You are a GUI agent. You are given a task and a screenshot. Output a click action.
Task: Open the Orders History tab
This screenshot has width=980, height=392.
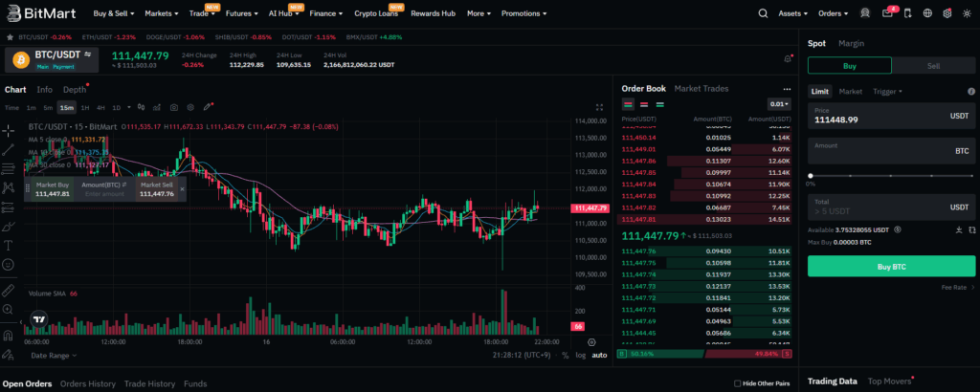tap(87, 383)
